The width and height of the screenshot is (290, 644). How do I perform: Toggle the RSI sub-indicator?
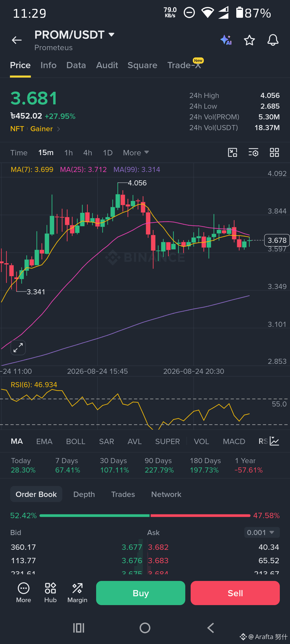pyautogui.click(x=263, y=441)
